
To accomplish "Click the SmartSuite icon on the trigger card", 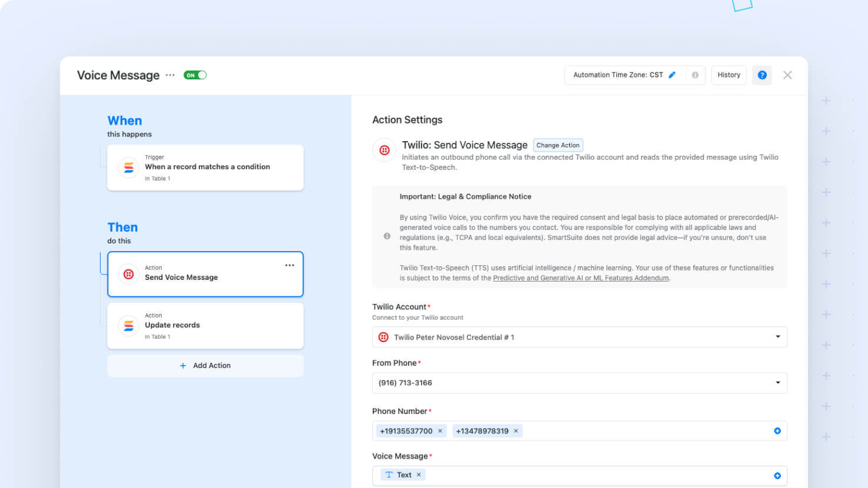I will coord(128,168).
